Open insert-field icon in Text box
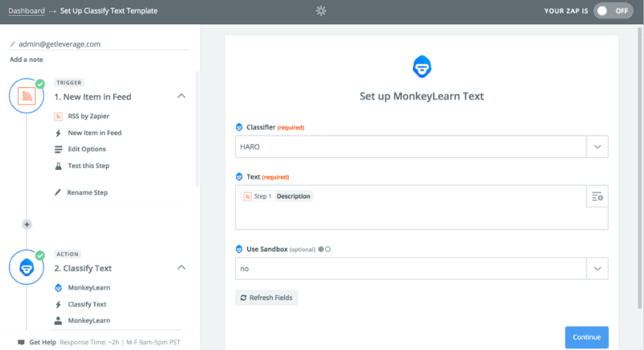Viewport: 644px width, 350px height. (x=597, y=196)
